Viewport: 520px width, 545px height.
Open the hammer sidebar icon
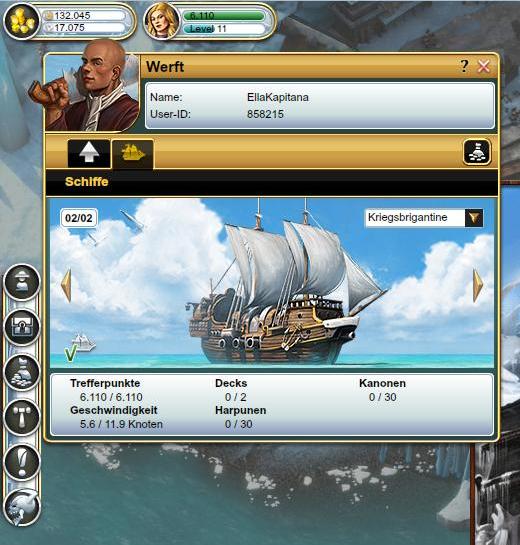point(22,417)
